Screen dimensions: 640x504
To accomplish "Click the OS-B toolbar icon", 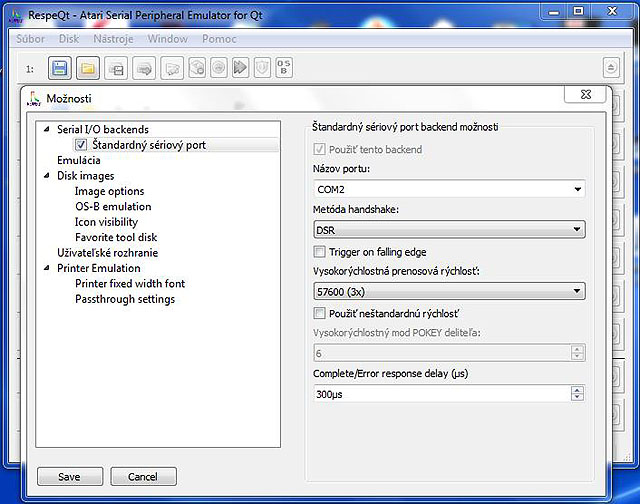I will (284, 67).
